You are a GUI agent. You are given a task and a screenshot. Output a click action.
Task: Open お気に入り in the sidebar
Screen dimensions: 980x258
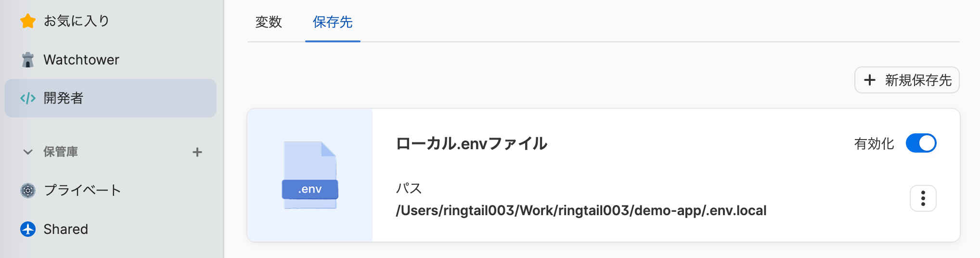(77, 21)
